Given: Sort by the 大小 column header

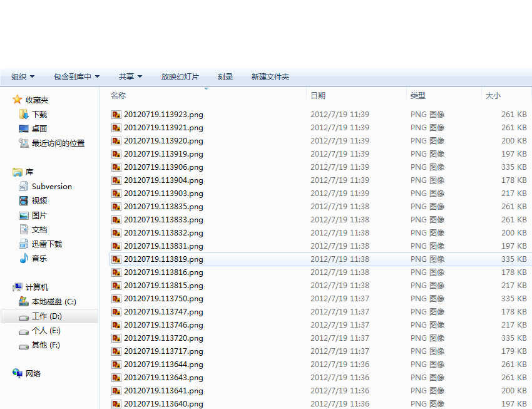Looking at the screenshot, I should pos(493,96).
